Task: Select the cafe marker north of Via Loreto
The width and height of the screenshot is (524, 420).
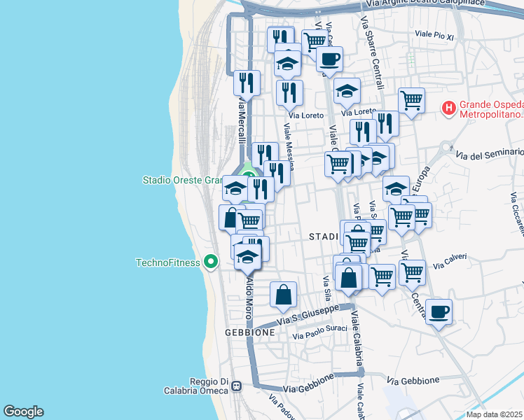Action: tap(329, 59)
